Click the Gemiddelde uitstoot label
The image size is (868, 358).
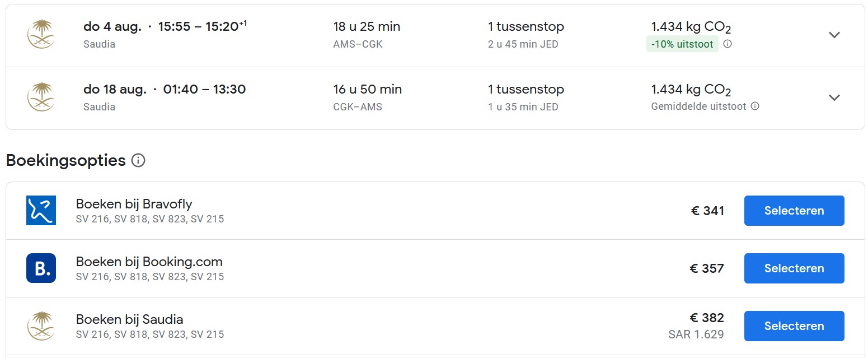699,106
